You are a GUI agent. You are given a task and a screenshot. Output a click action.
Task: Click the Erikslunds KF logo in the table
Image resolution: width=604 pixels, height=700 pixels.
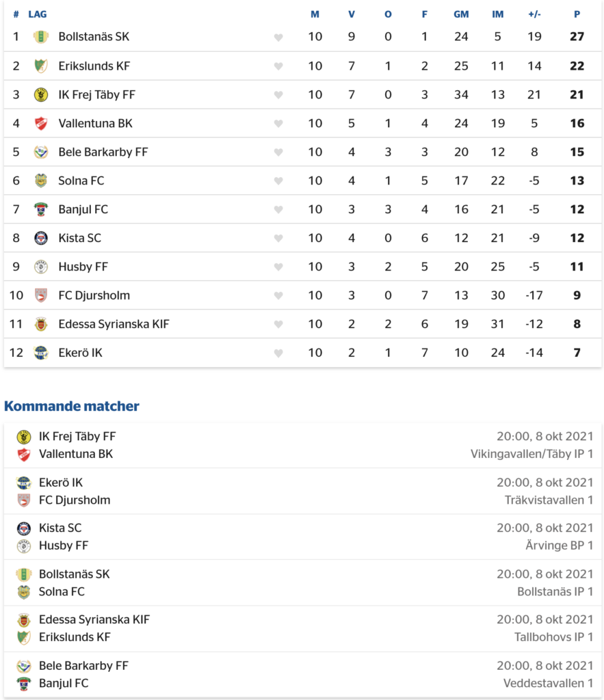point(40,66)
